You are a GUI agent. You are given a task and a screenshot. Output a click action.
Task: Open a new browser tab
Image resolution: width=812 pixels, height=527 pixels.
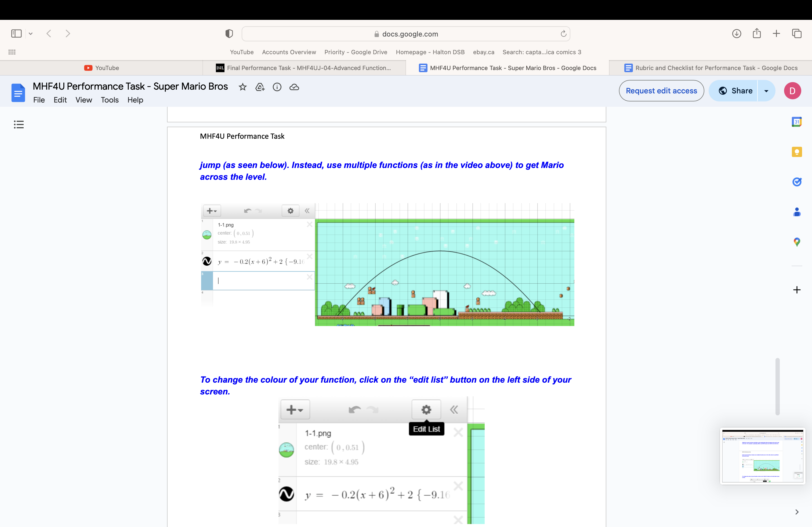point(776,33)
